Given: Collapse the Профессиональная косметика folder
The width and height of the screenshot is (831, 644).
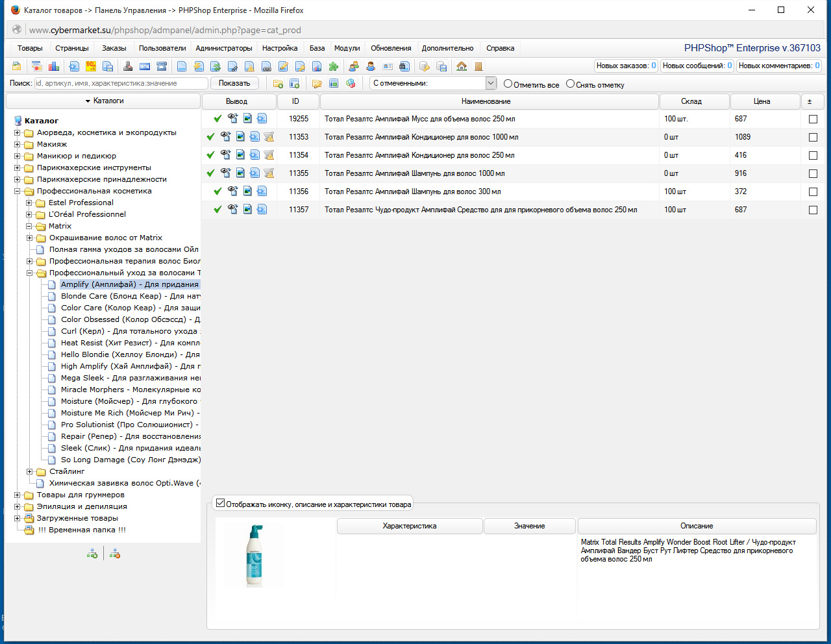Looking at the screenshot, I should (18, 192).
